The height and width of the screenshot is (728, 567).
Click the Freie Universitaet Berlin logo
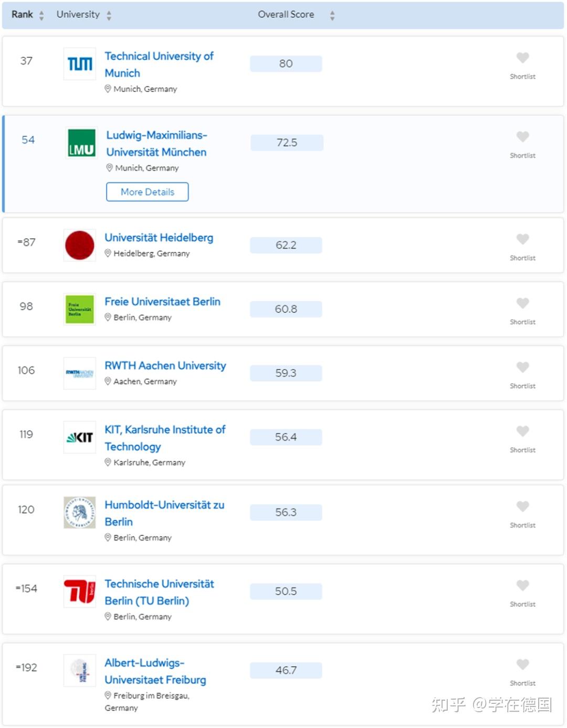[80, 309]
